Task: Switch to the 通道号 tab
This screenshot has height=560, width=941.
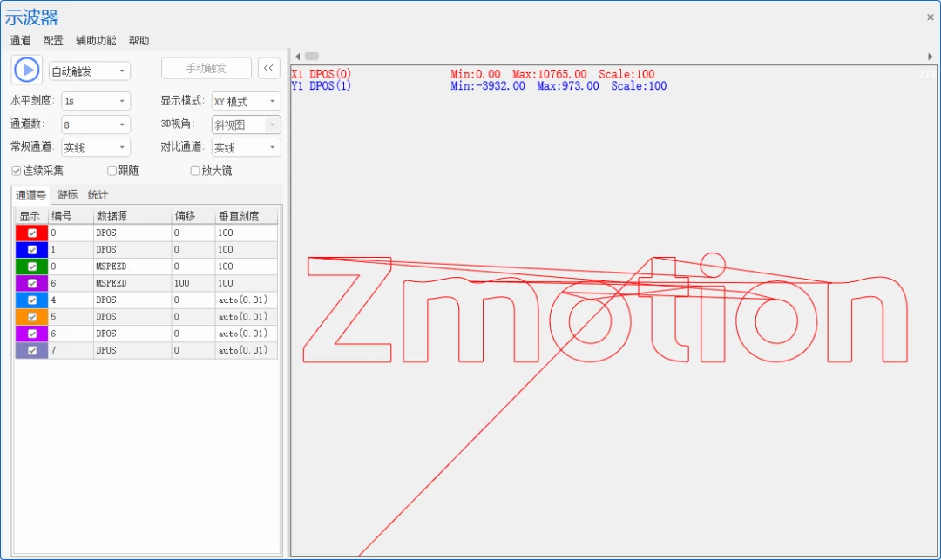Action: point(30,195)
